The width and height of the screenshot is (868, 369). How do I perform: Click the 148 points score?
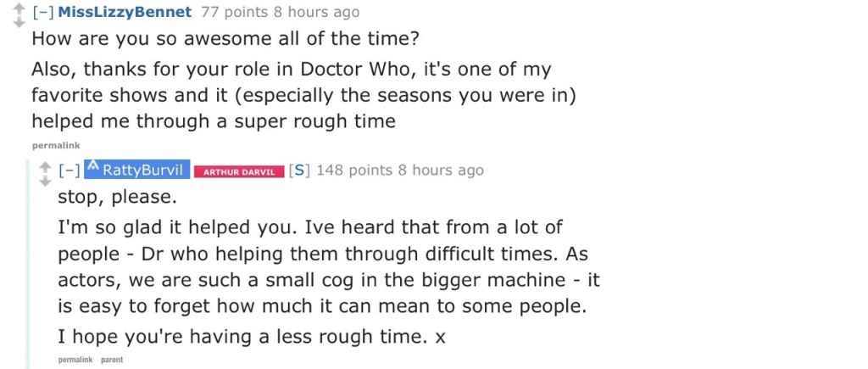[x=354, y=170]
